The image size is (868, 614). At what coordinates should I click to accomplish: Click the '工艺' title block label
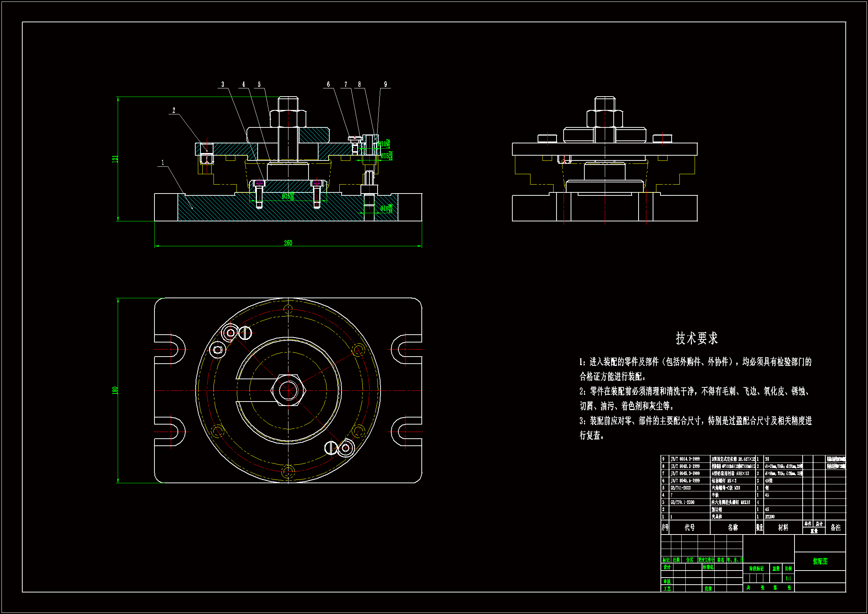(x=667, y=589)
